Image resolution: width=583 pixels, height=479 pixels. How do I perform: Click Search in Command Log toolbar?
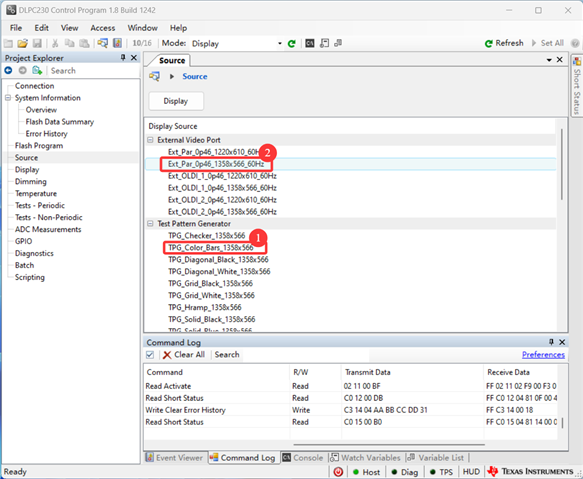pyautogui.click(x=227, y=355)
